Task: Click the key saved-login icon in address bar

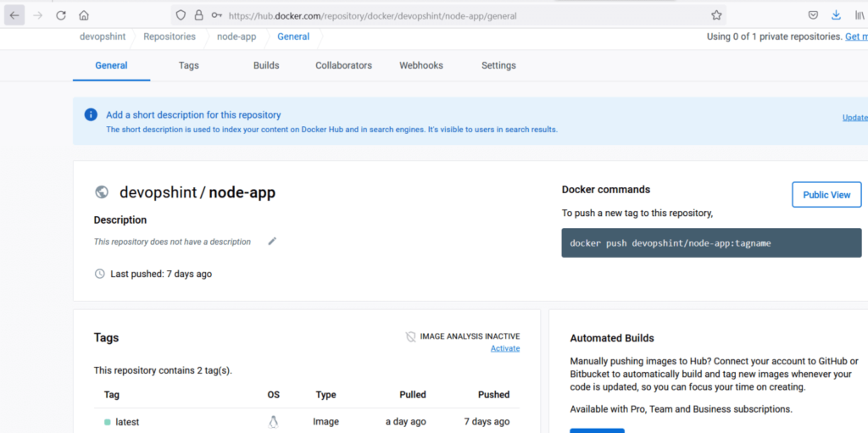Action: [x=216, y=15]
